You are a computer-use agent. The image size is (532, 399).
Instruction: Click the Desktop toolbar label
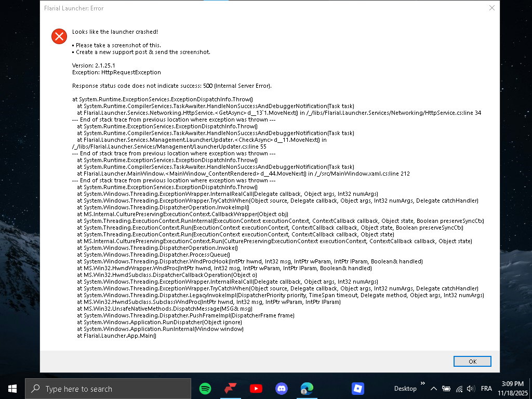coord(405,389)
